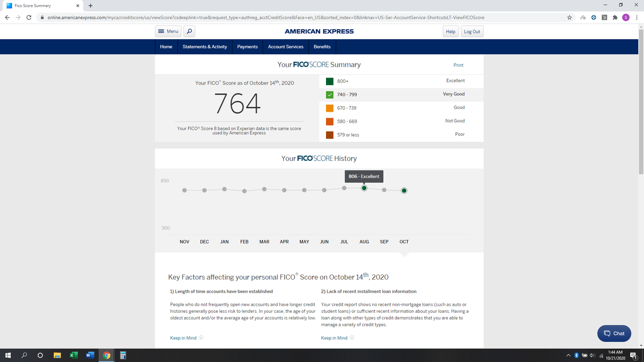The height and width of the screenshot is (362, 644).
Task: Click the 806 - Excellent tooltip
Action: click(x=364, y=176)
